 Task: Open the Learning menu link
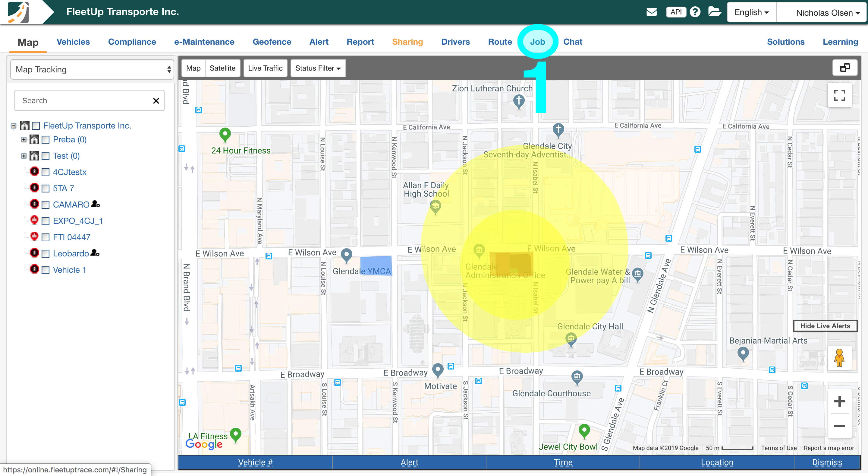coord(840,42)
